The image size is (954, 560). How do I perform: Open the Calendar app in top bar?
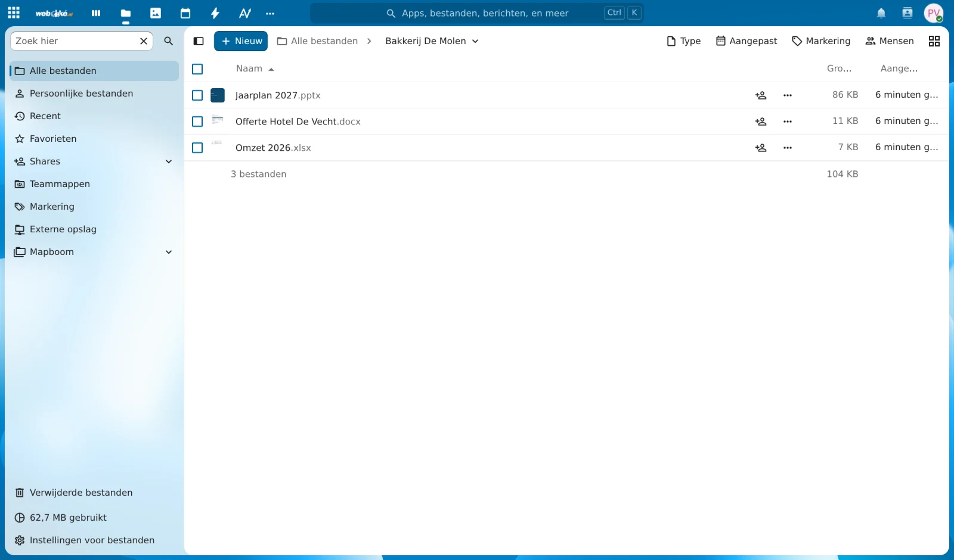[x=185, y=13]
